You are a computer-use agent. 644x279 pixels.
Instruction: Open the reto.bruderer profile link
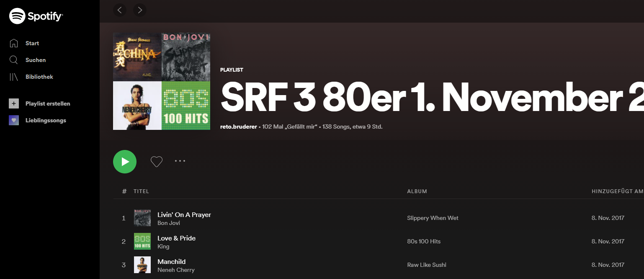239,127
